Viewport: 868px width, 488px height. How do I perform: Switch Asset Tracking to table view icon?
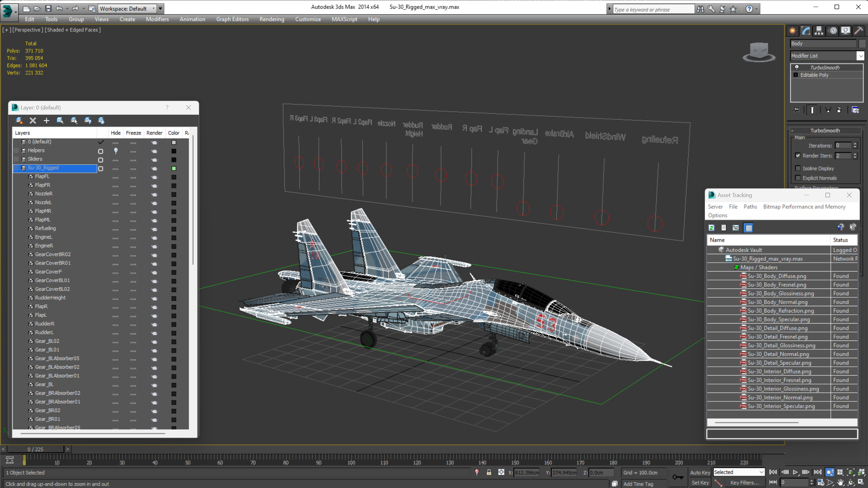coord(749,228)
